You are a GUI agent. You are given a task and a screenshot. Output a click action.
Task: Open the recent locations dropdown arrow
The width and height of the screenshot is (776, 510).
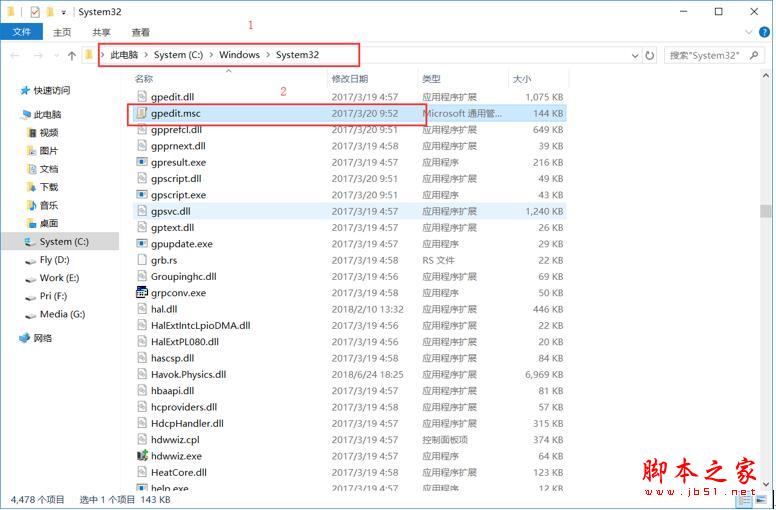point(56,56)
